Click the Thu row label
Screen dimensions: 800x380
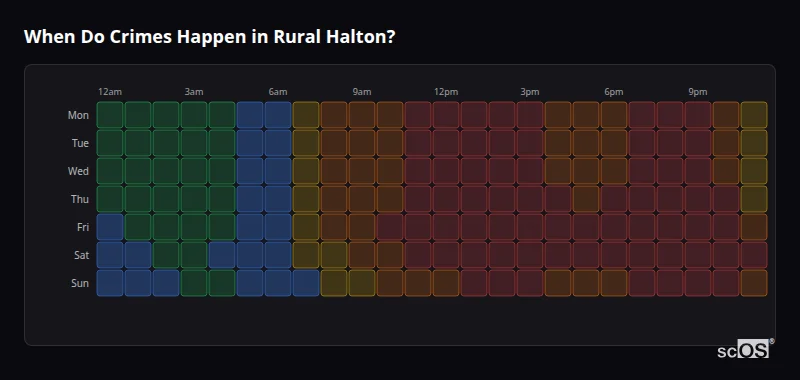pyautogui.click(x=80, y=199)
